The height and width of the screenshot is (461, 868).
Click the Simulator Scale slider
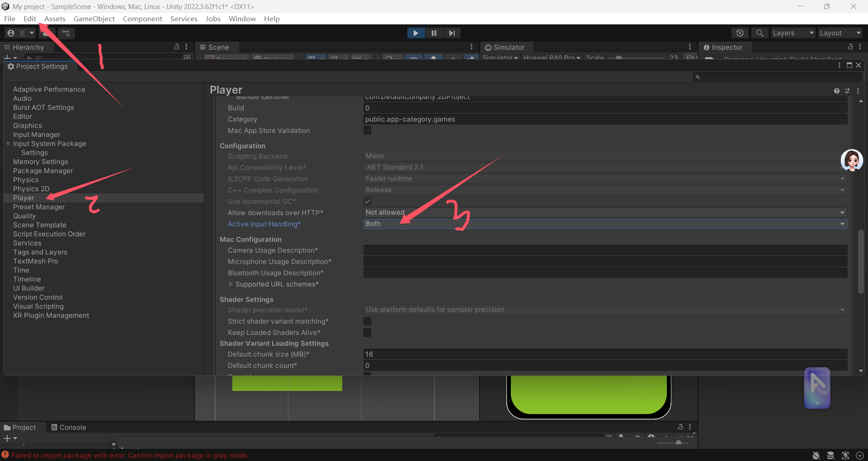[636, 58]
